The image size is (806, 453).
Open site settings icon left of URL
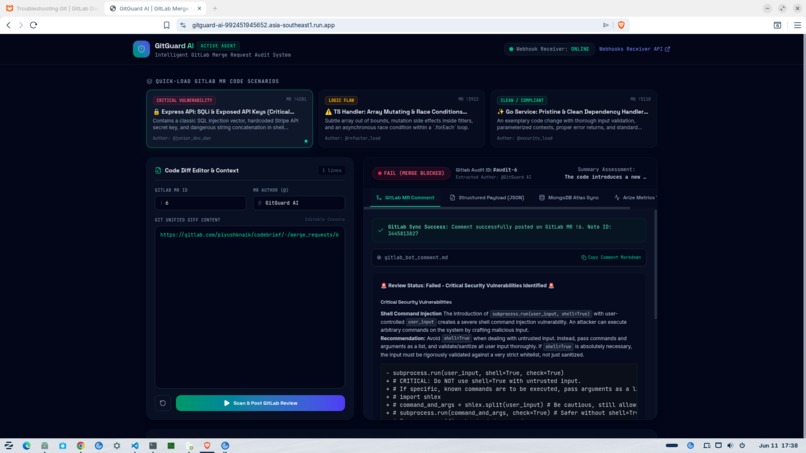[183, 25]
